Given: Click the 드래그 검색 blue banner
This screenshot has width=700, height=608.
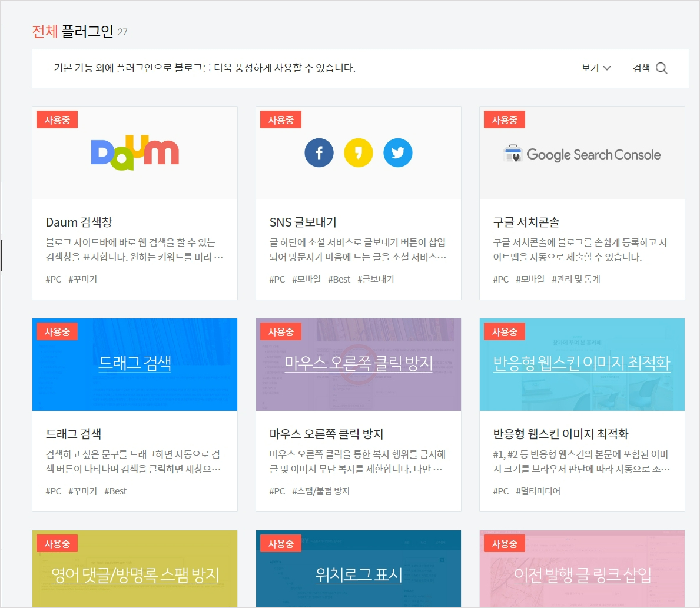Looking at the screenshot, I should click(135, 364).
